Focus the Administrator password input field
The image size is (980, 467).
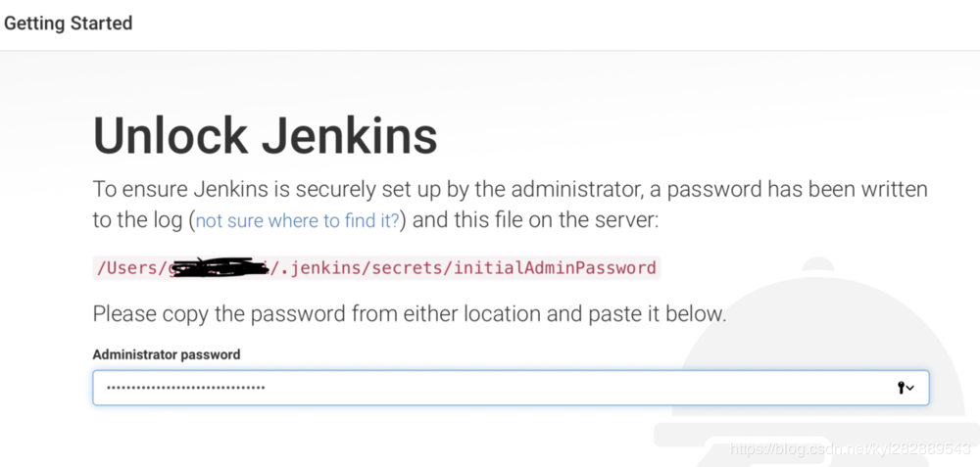(x=511, y=388)
